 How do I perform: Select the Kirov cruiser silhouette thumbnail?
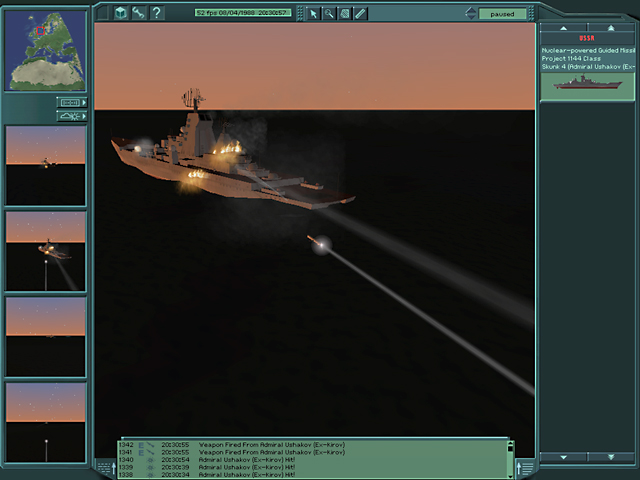(x=587, y=86)
